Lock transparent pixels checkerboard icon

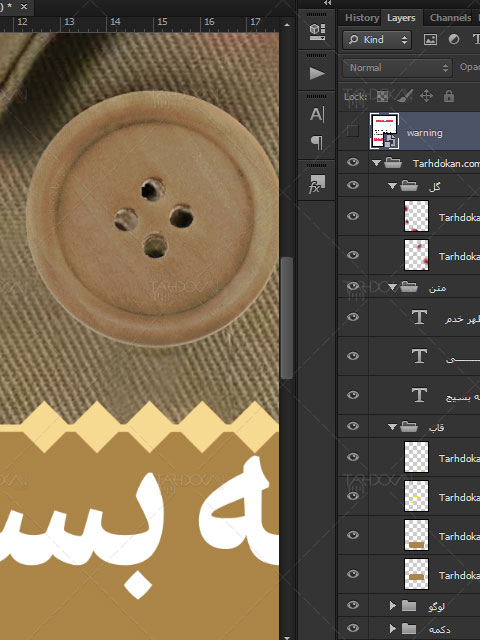[382, 96]
